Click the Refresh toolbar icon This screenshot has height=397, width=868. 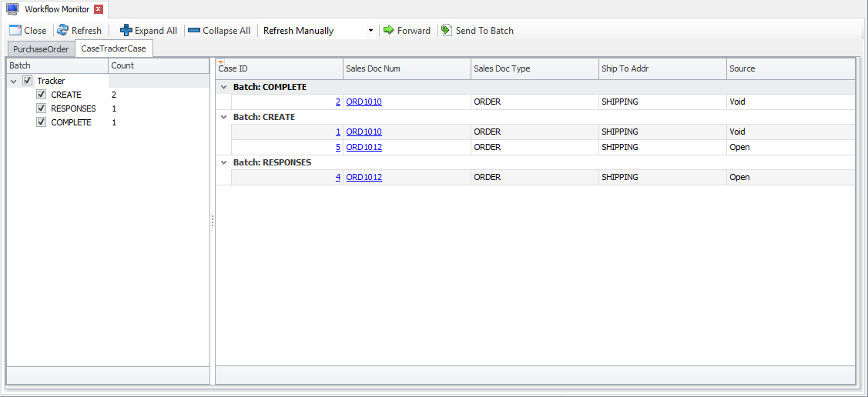[63, 31]
